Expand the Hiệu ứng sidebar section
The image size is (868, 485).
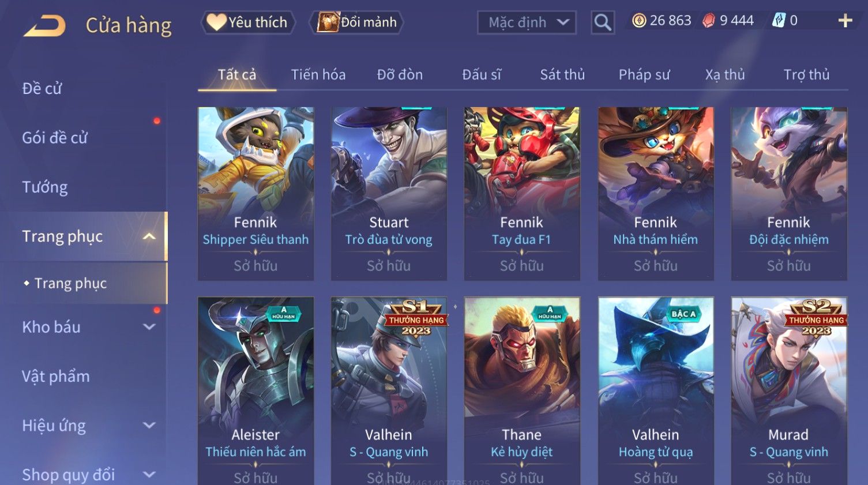[149, 426]
